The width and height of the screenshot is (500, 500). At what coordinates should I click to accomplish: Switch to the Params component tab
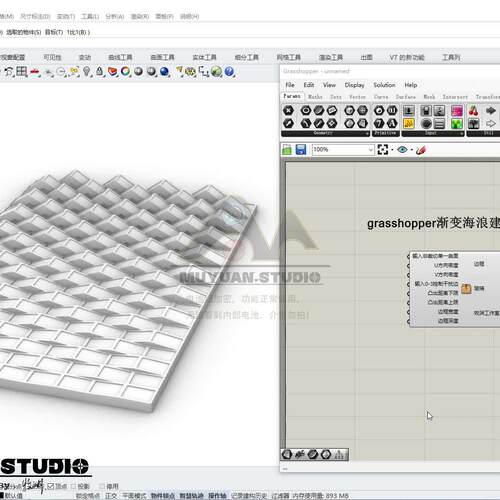click(x=292, y=96)
